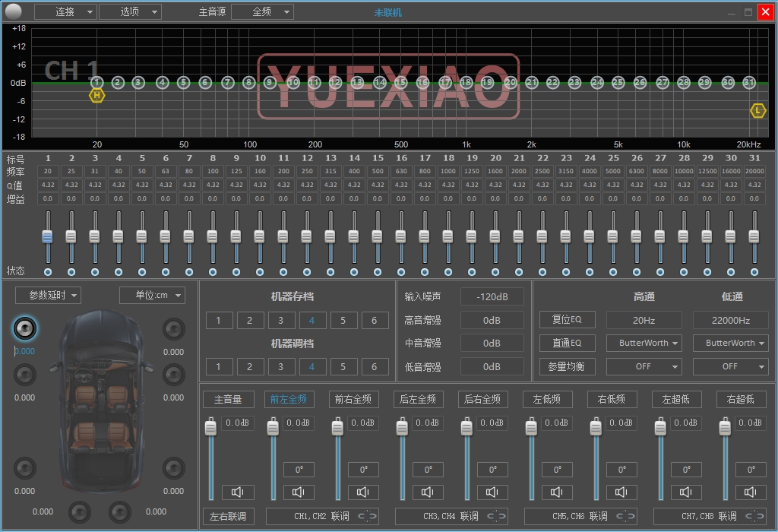778x532 pixels.
Task: Select the 前左全频 channel tab
Action: coord(288,399)
